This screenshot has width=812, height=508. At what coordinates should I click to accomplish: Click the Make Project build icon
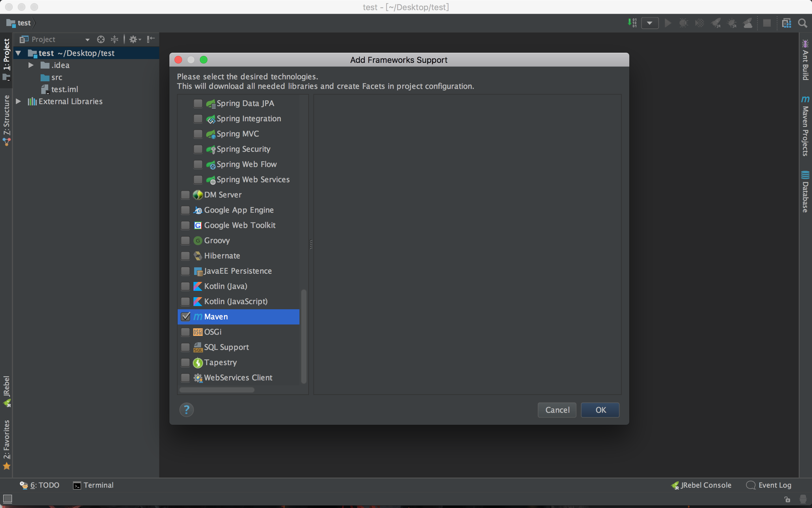[x=632, y=23]
